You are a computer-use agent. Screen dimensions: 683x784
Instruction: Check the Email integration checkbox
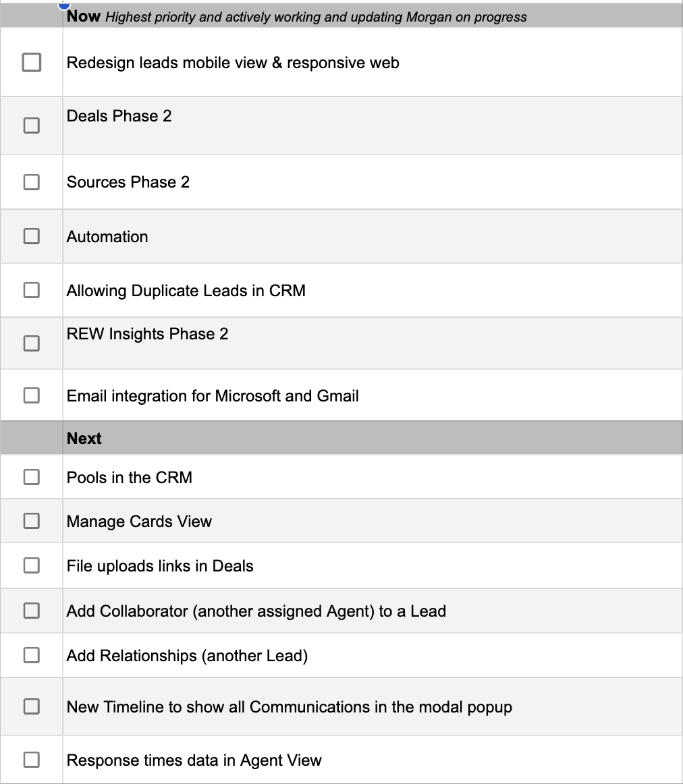31,395
